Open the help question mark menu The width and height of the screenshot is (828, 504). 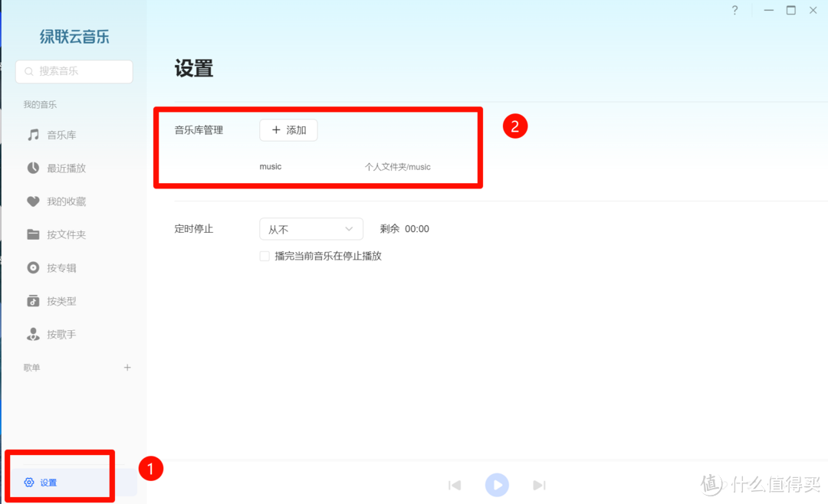[734, 11]
